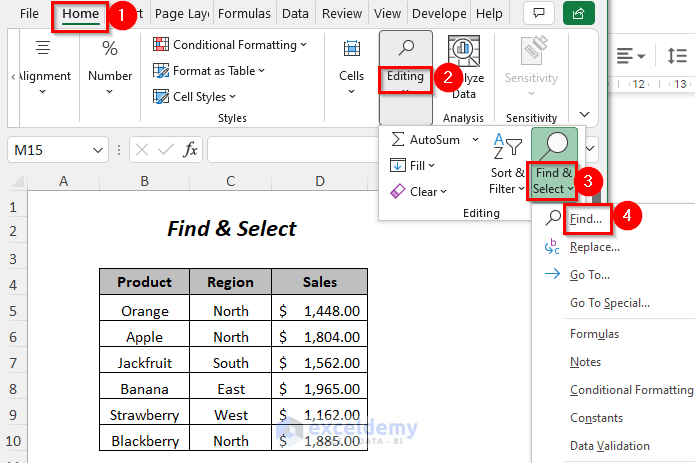The width and height of the screenshot is (695, 463).
Task: Select column D header
Action: pos(319,181)
